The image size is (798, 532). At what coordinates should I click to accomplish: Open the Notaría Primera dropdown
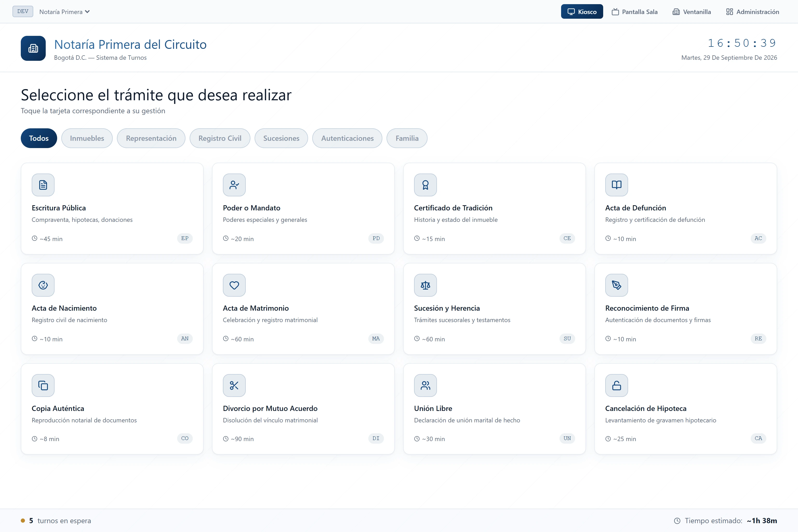coord(64,12)
